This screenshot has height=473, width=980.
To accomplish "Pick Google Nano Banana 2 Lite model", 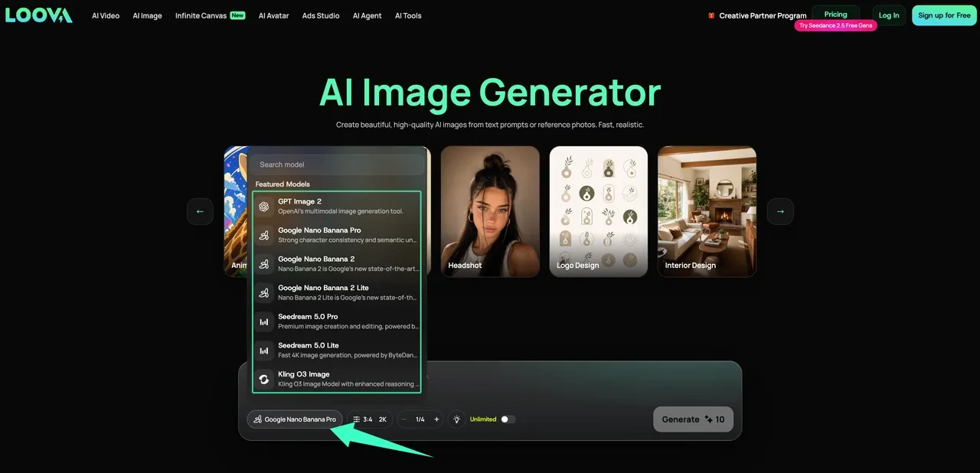I will pos(337,292).
